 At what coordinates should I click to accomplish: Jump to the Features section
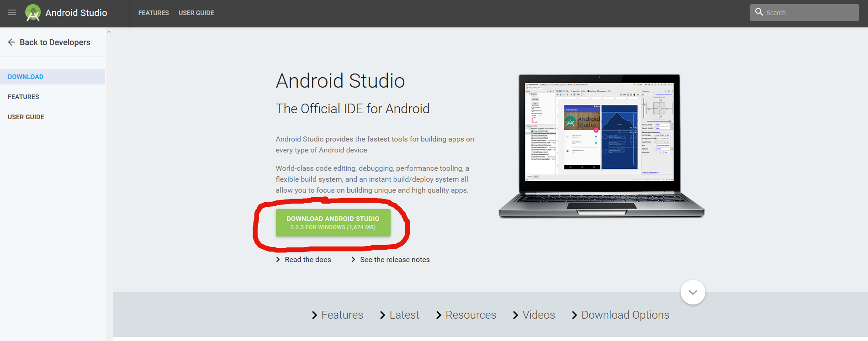(x=342, y=315)
